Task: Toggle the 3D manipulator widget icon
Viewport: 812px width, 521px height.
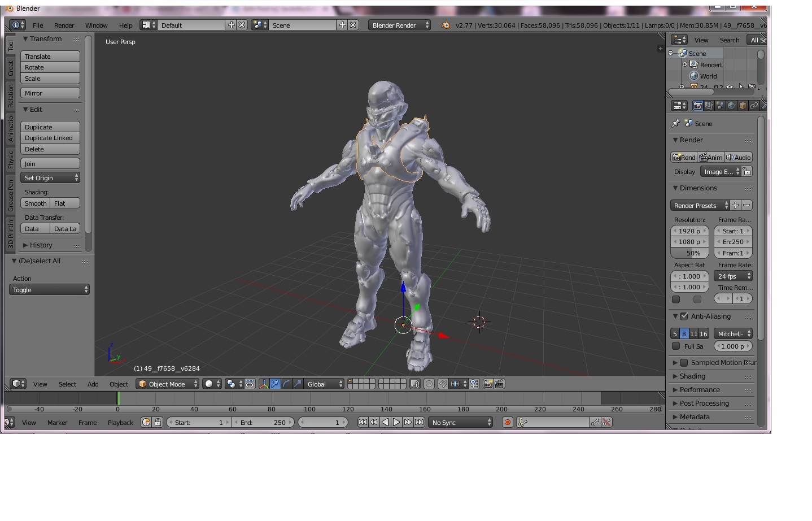Action: [264, 384]
